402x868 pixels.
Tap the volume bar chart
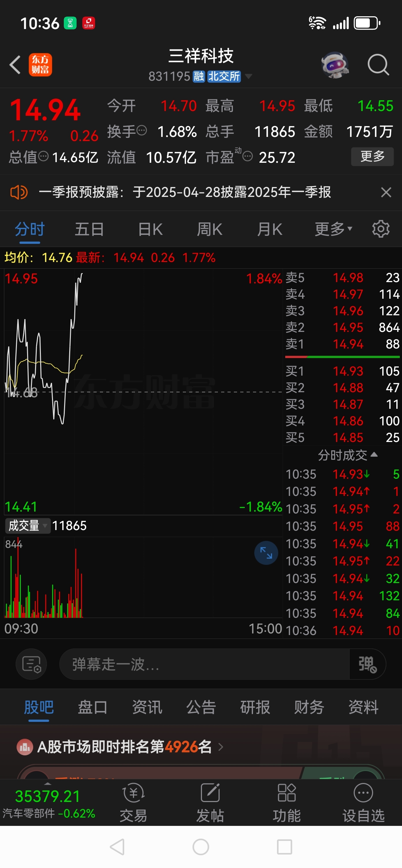click(x=143, y=578)
